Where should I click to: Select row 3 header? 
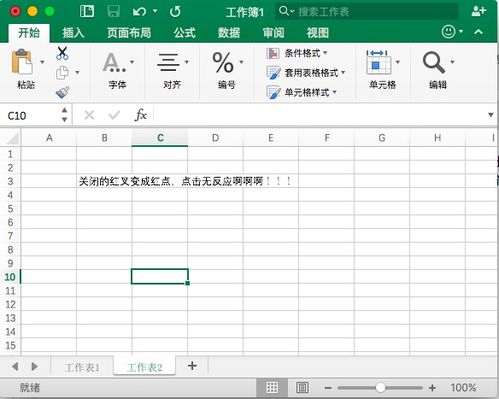tap(10, 181)
